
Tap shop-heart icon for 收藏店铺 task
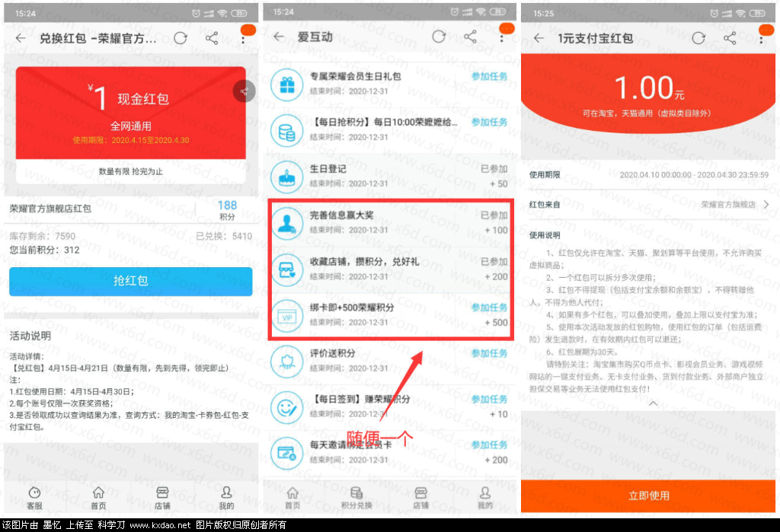coord(287,270)
